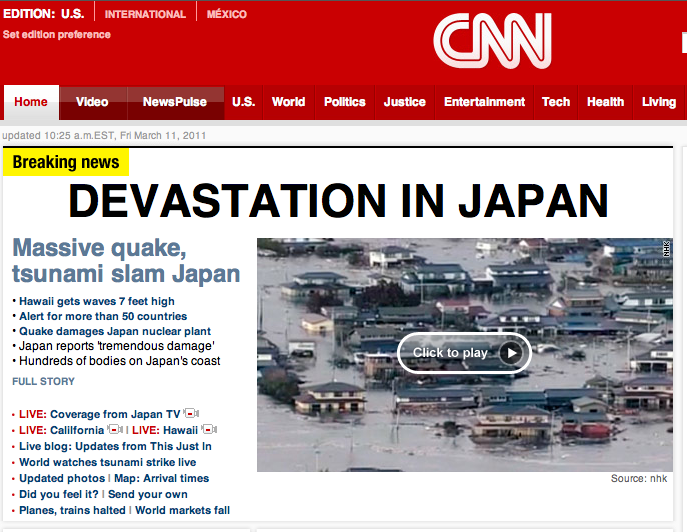
Task: Play the Japan tsunami video
Action: coord(464,353)
